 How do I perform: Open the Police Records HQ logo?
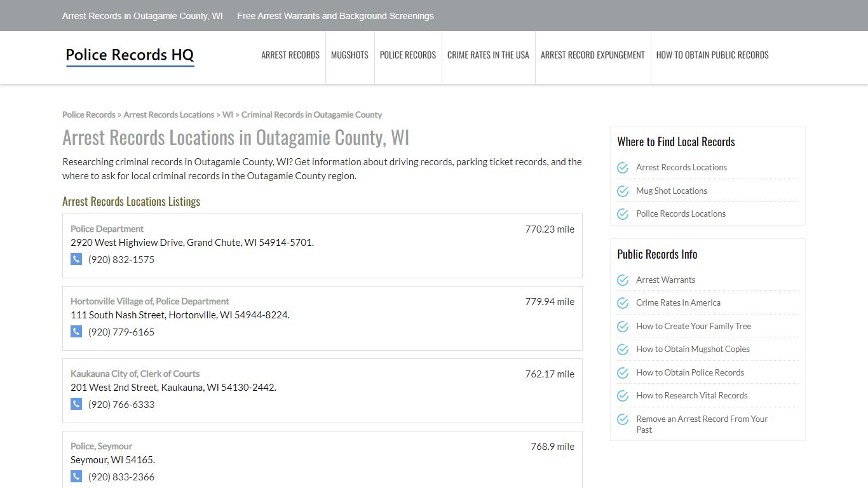(130, 56)
